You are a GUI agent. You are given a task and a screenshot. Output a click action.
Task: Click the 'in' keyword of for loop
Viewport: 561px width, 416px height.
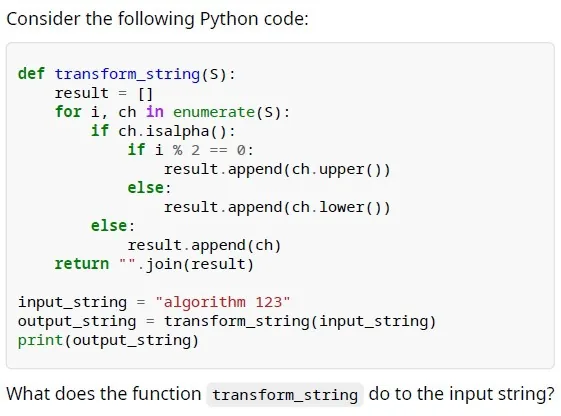pos(155,112)
